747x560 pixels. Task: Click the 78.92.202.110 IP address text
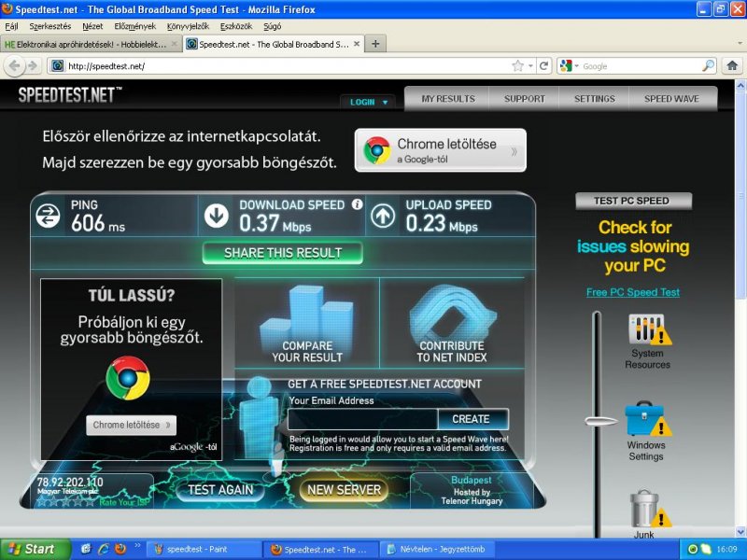click(x=70, y=482)
